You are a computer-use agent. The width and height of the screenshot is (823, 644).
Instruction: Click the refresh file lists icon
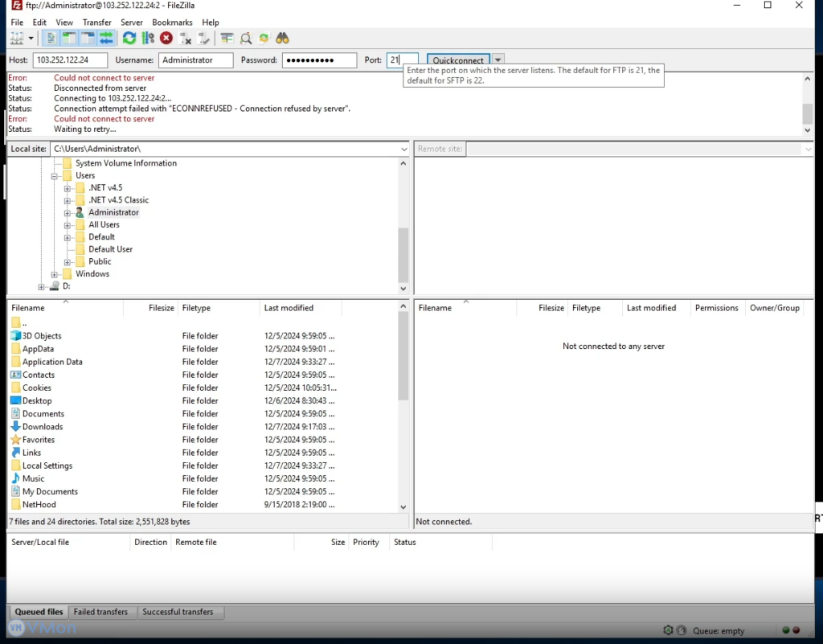[129, 38]
